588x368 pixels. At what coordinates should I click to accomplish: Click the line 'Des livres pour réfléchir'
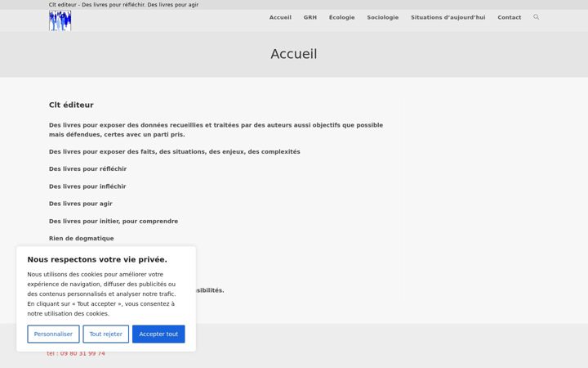click(87, 169)
